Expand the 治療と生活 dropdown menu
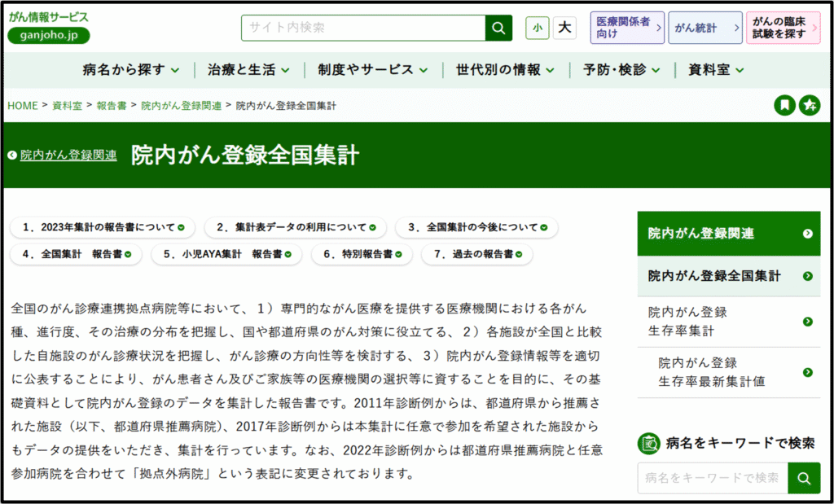The image size is (834, 504). pyautogui.click(x=248, y=70)
